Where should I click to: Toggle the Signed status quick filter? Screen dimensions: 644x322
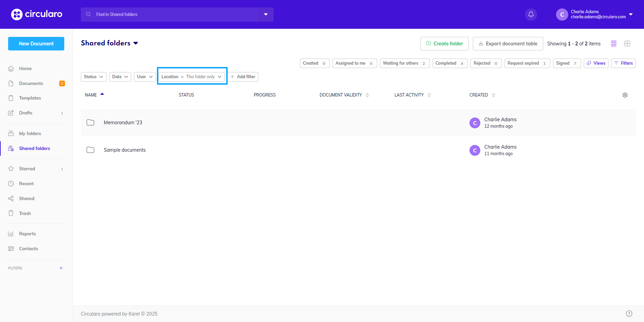click(x=566, y=63)
